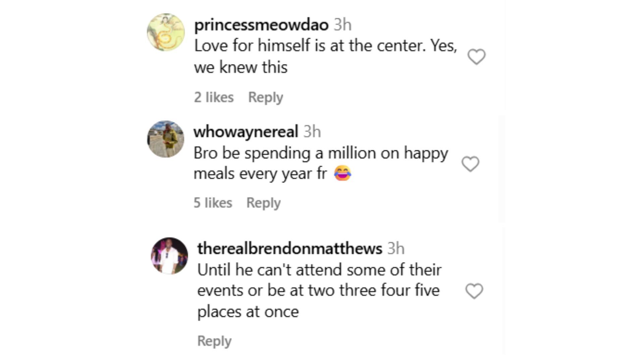Click the laughing emoji in whowaynereal's comment
The image size is (644, 362).
point(342,173)
